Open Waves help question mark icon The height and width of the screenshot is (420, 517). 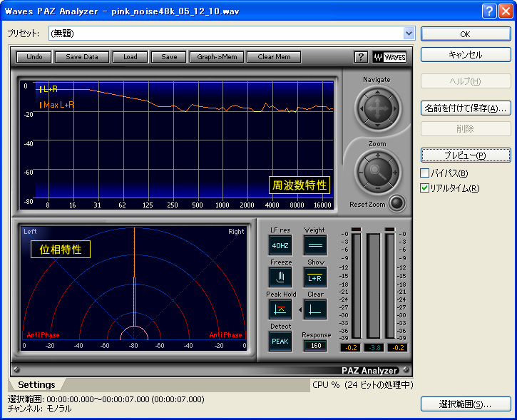360,57
